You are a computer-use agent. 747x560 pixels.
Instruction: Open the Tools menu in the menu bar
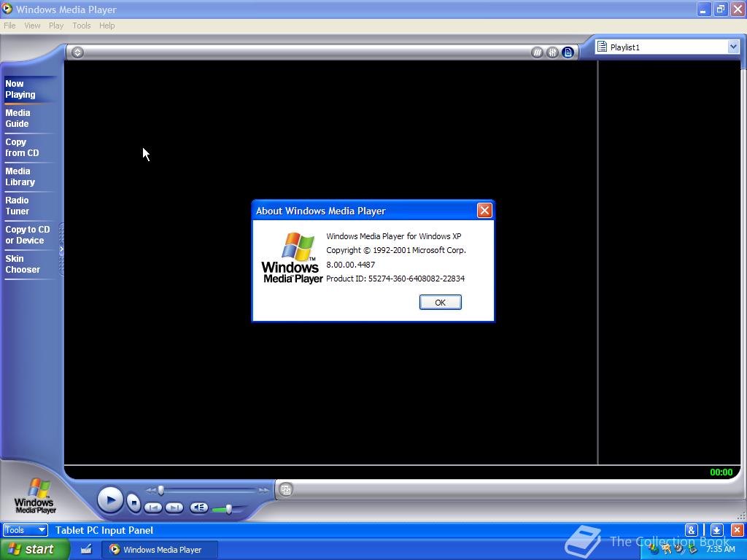click(82, 26)
